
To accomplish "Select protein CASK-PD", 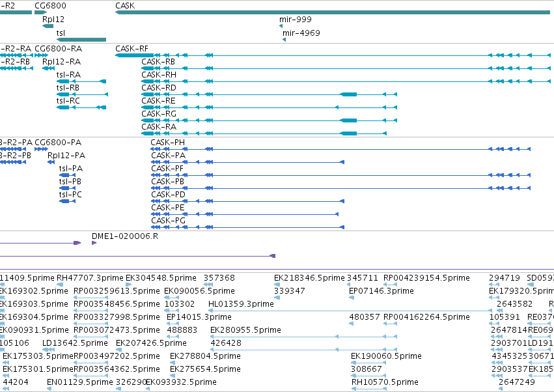I will [x=247, y=201].
